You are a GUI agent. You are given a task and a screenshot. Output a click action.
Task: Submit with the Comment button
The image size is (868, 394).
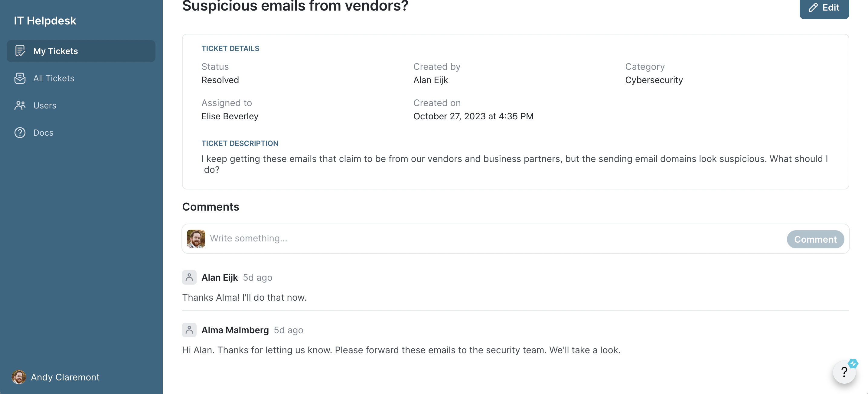815,239
